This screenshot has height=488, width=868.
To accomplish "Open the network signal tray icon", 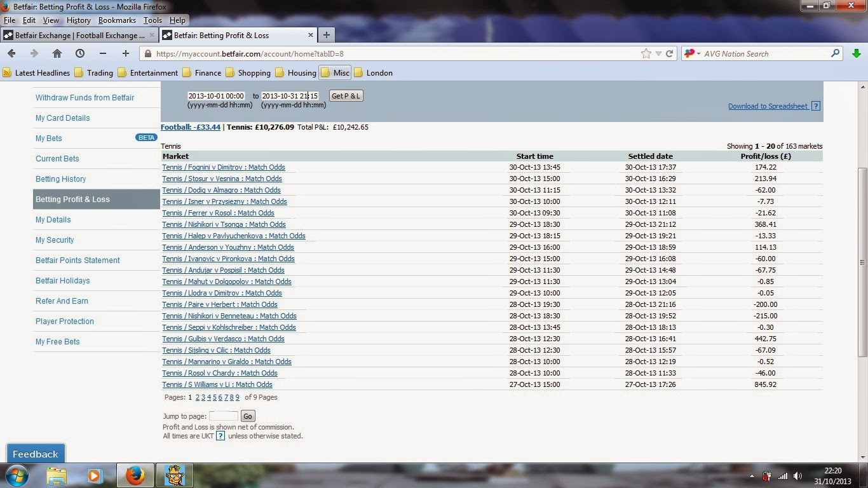I will pyautogui.click(x=782, y=476).
